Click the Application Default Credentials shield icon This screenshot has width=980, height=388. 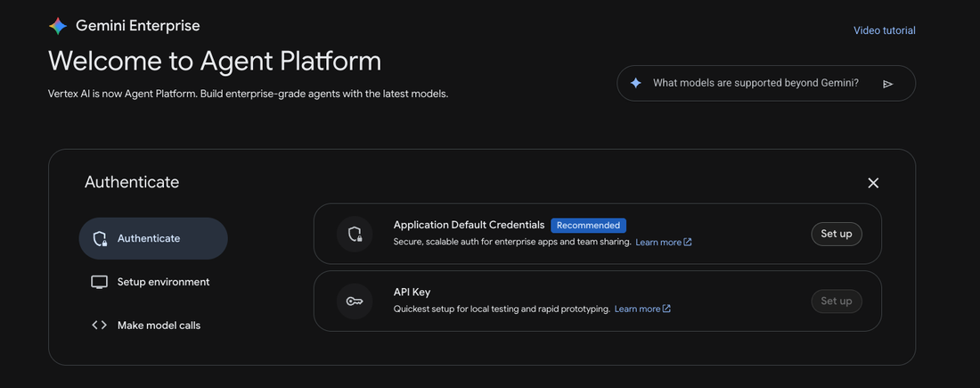pos(355,234)
